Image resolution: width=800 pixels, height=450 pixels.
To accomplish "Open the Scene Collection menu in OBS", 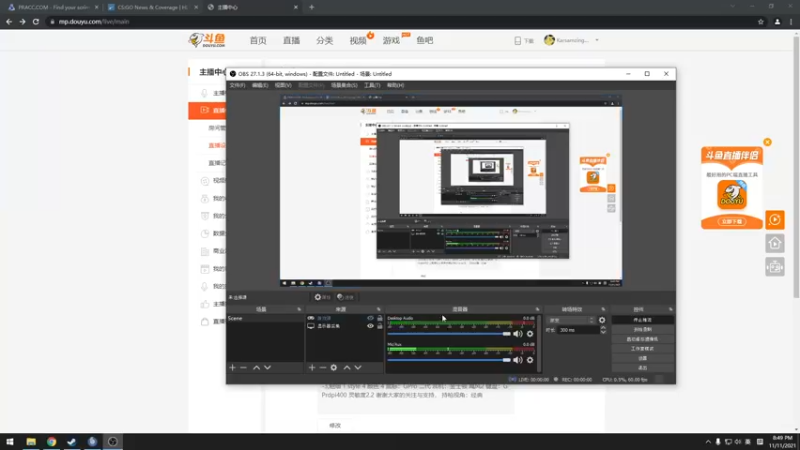I will (x=344, y=85).
